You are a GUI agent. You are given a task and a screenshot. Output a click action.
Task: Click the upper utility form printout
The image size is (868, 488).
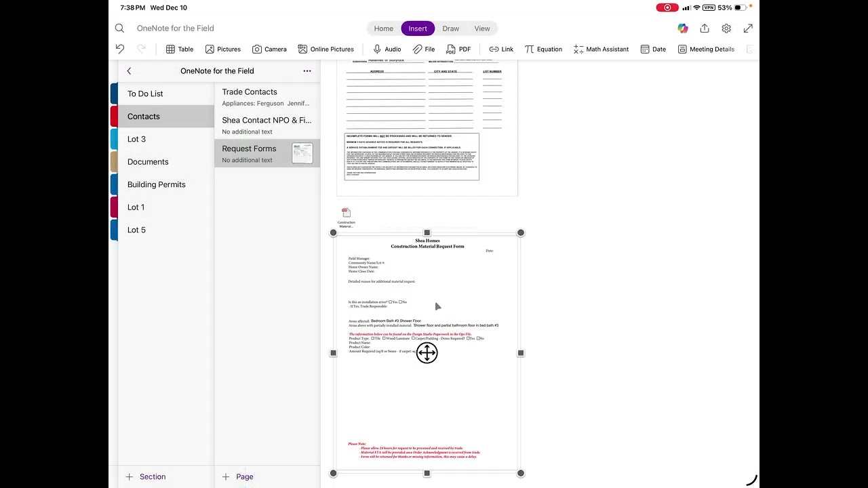[427, 127]
